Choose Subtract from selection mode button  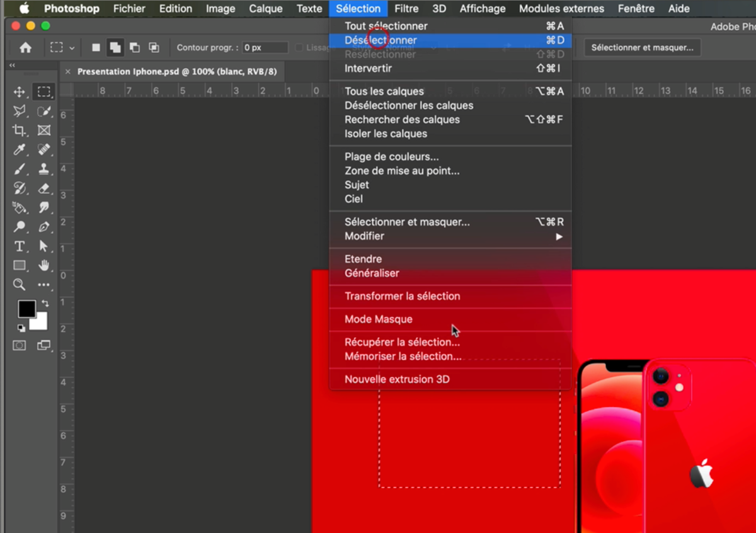click(134, 47)
